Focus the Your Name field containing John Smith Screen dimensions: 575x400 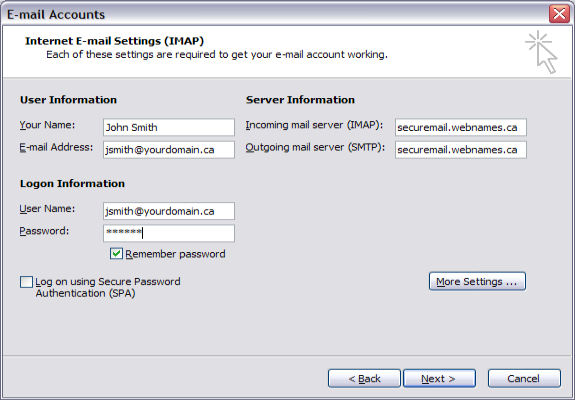click(169, 127)
